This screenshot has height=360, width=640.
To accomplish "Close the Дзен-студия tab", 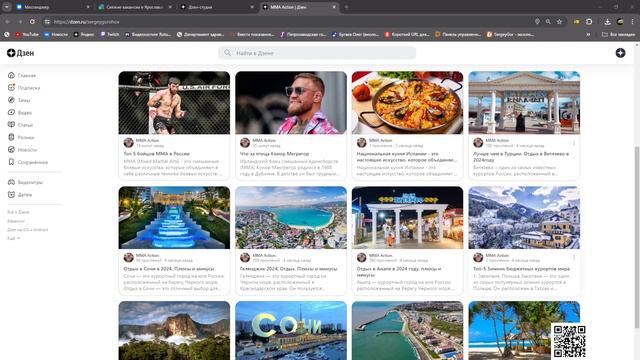I will [x=252, y=7].
